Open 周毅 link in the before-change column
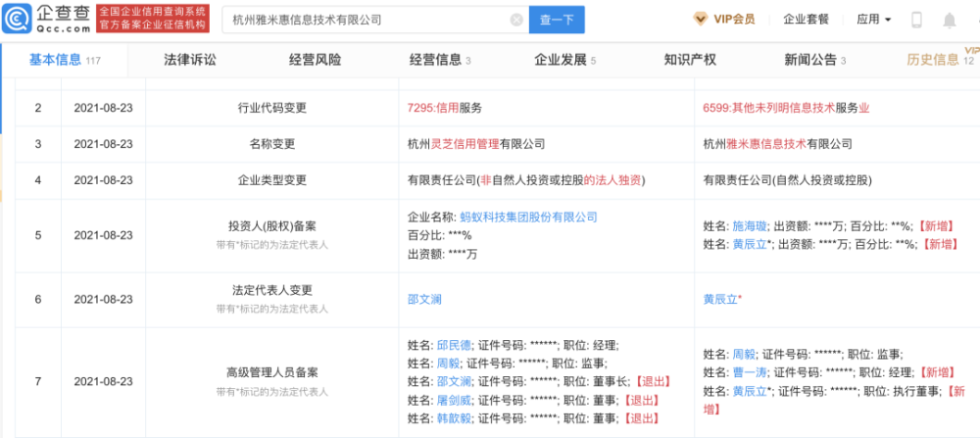The height and width of the screenshot is (438, 980). click(x=448, y=363)
